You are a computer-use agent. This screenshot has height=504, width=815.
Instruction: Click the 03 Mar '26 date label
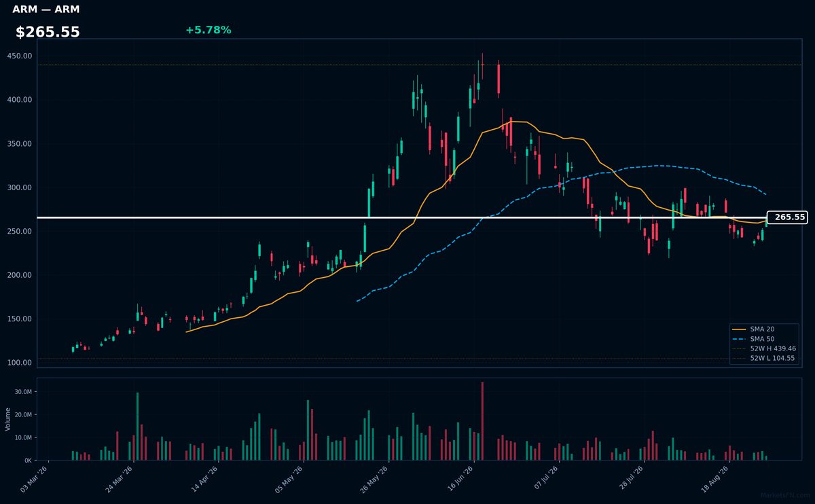[34, 479]
